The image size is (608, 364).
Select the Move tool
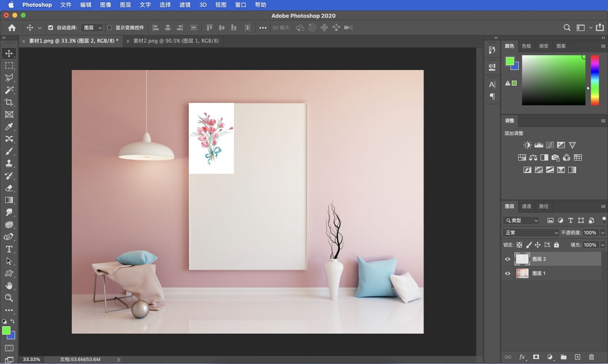pos(9,53)
